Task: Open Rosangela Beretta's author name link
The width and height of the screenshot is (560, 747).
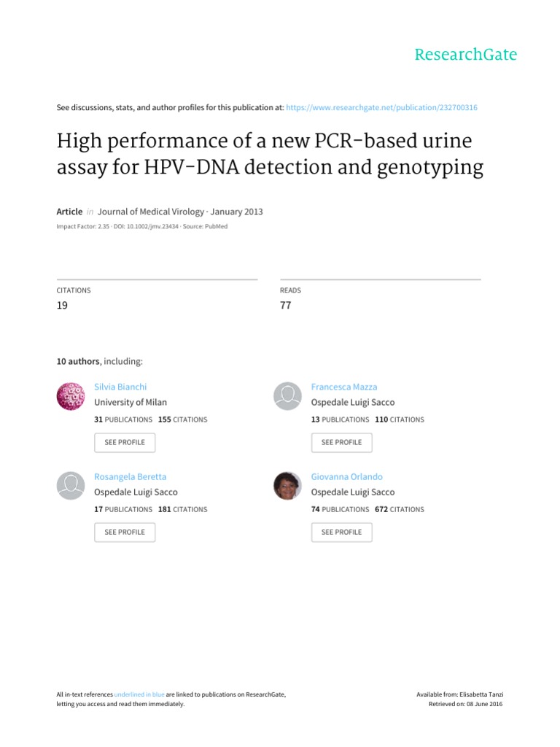Action: point(131,476)
